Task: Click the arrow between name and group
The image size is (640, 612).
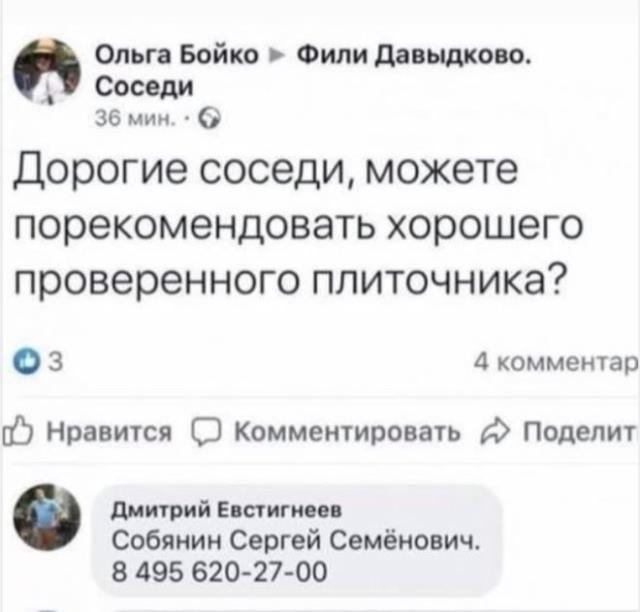Action: (x=282, y=56)
